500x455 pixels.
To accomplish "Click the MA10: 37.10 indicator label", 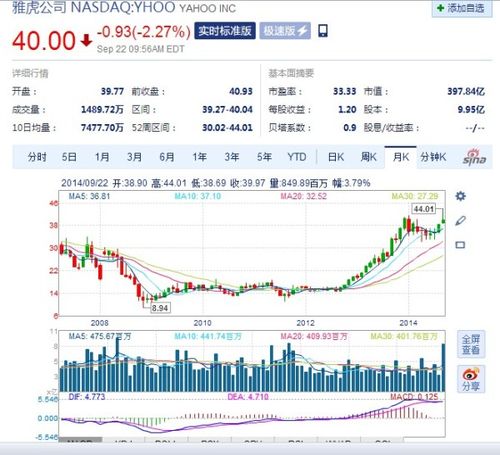I will coord(198,196).
